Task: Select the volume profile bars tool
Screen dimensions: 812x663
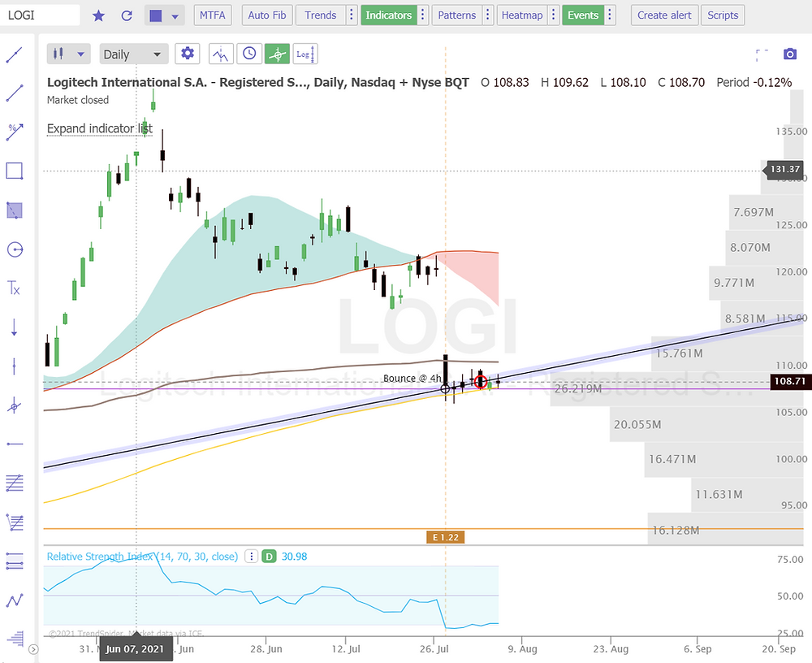Action: [16, 639]
